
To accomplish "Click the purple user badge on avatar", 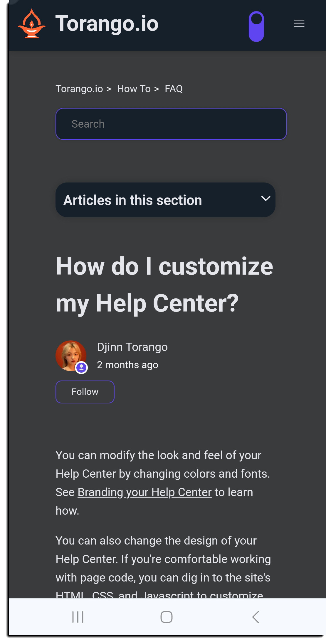I will click(81, 368).
